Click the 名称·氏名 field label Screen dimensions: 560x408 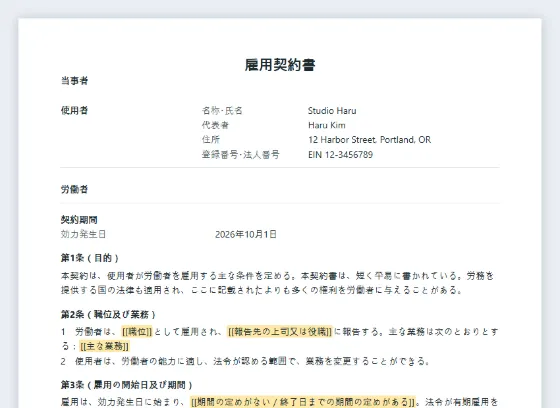point(222,111)
